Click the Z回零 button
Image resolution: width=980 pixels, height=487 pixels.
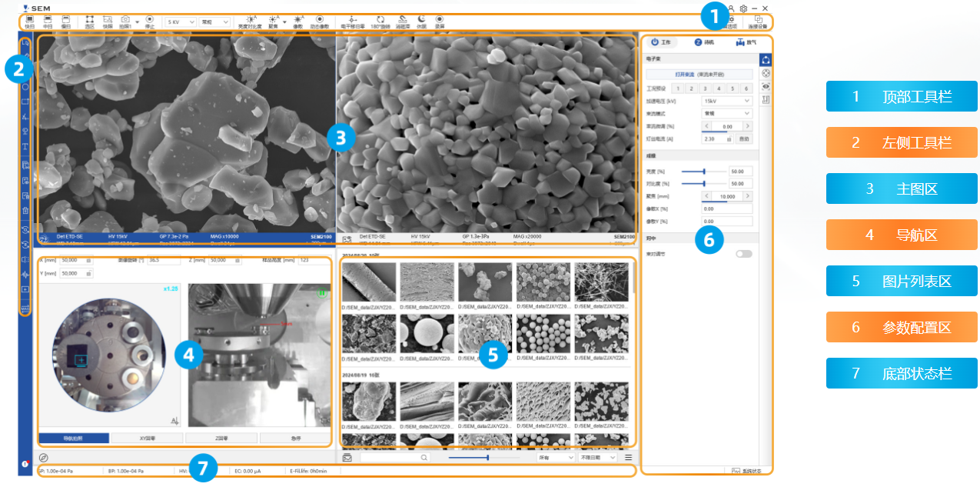(x=221, y=438)
